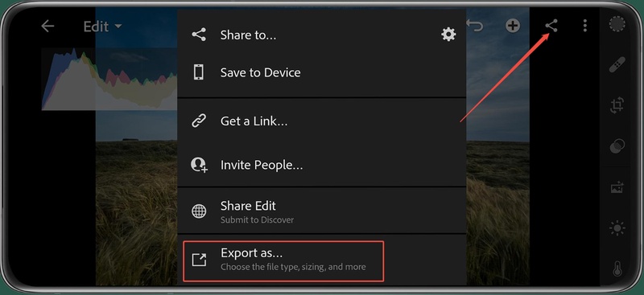The height and width of the screenshot is (295, 644).
Task: Choose Share to... menu entry
Action: (321, 35)
